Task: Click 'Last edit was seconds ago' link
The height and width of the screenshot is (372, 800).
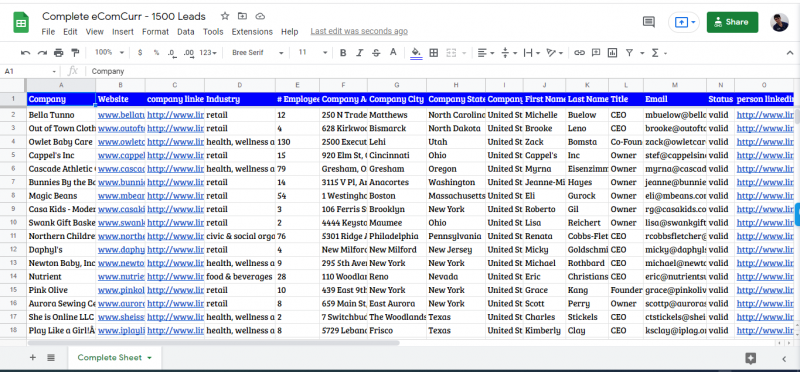Action: point(359,32)
